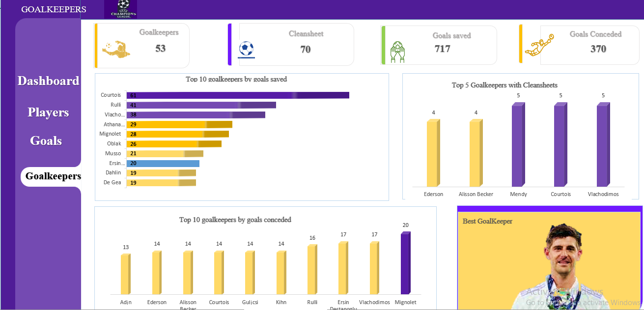644x310 pixels.
Task: Click the value 70 under Cleansheet
Action: click(306, 49)
